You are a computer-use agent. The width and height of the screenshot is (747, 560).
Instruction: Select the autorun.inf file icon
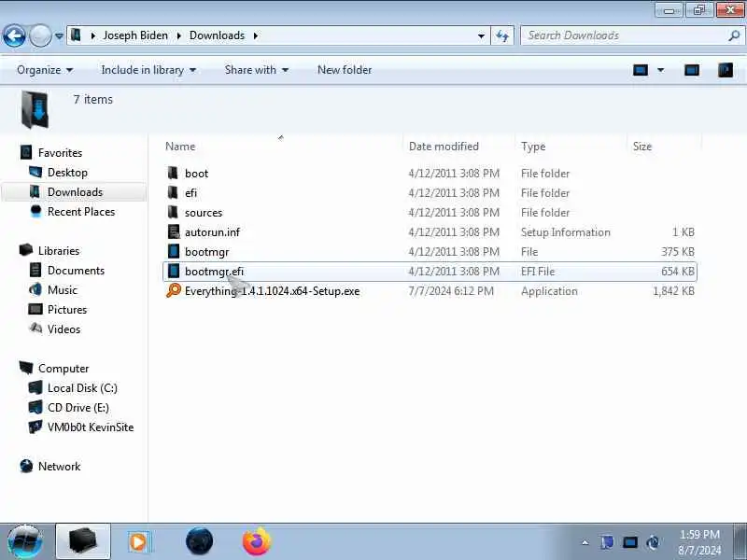pos(174,231)
